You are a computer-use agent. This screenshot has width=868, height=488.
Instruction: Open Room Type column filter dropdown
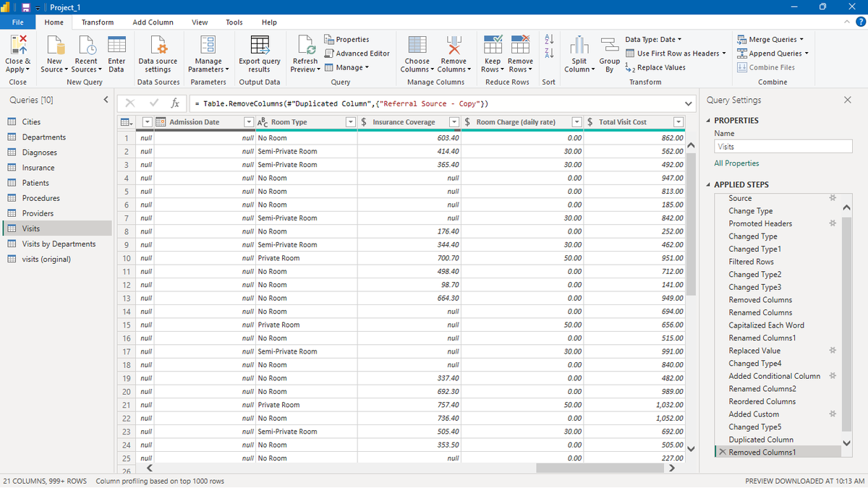(x=350, y=122)
